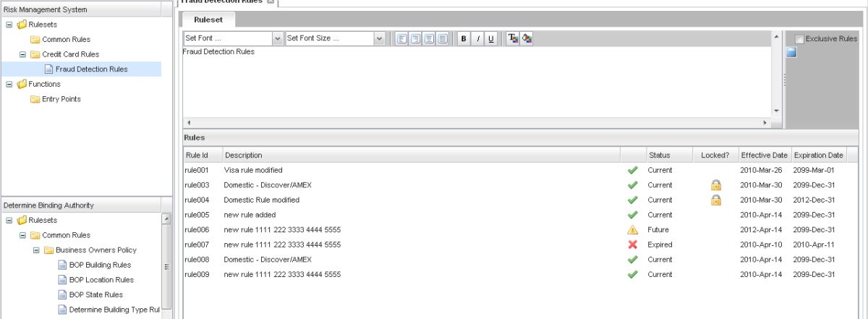
Task: Click inside the Fraud Detection Rules text editor
Action: pos(477,81)
